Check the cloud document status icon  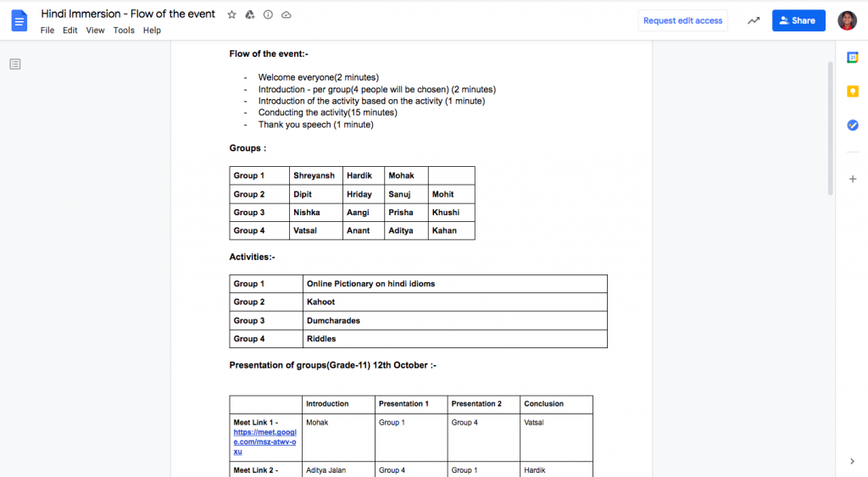tap(287, 15)
